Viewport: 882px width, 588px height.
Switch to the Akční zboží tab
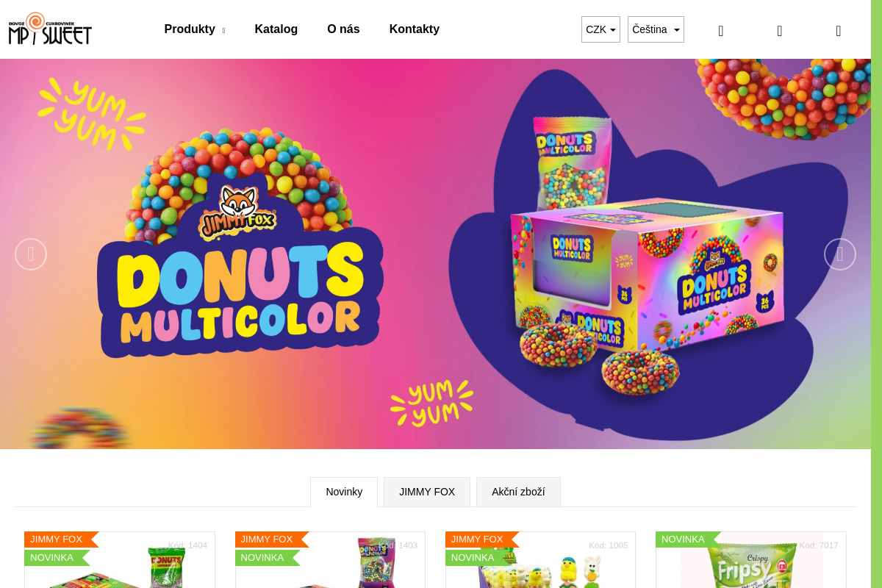[518, 492]
